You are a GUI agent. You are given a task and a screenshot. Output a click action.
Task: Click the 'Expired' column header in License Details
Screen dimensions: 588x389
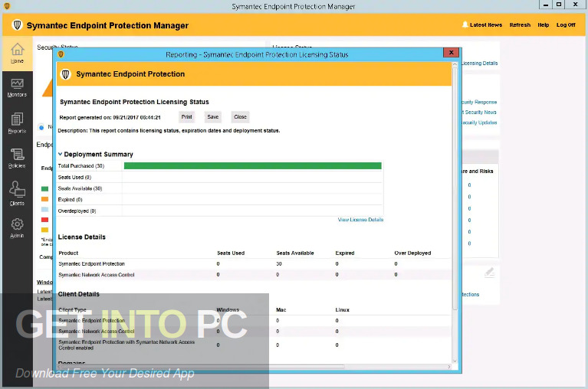point(345,253)
